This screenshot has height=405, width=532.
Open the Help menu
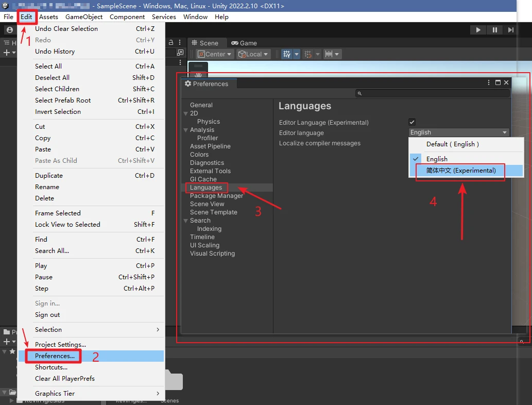[221, 16]
